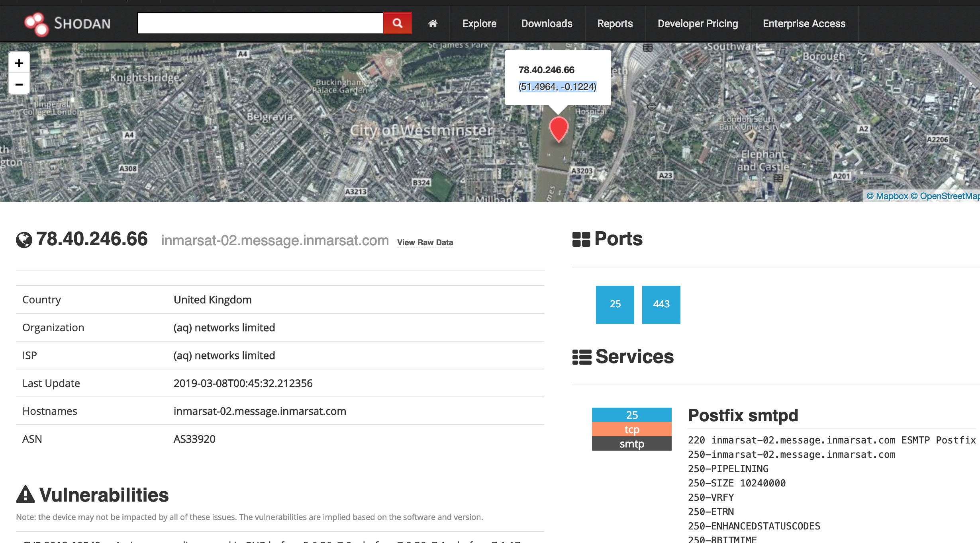Image resolution: width=980 pixels, height=543 pixels.
Task: Open the OpenStreetMap attribution link
Action: 945,196
